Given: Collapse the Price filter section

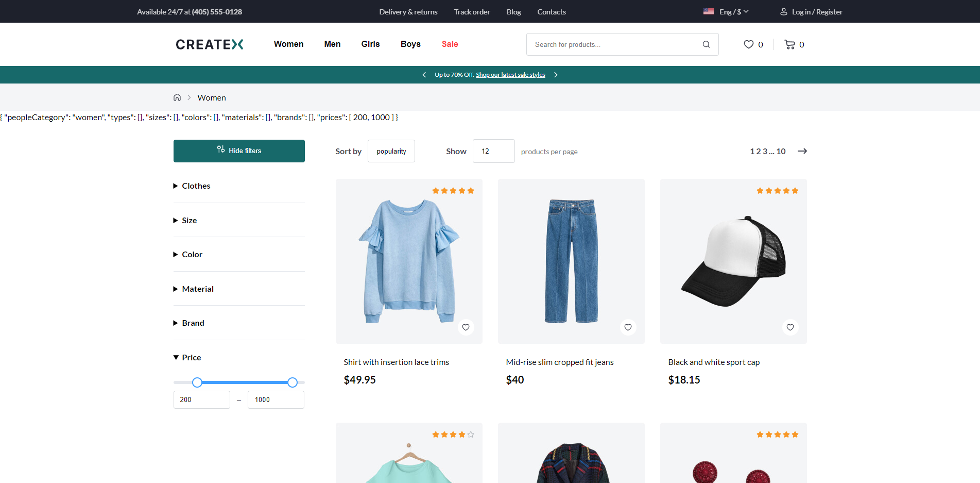Looking at the screenshot, I should [192, 357].
